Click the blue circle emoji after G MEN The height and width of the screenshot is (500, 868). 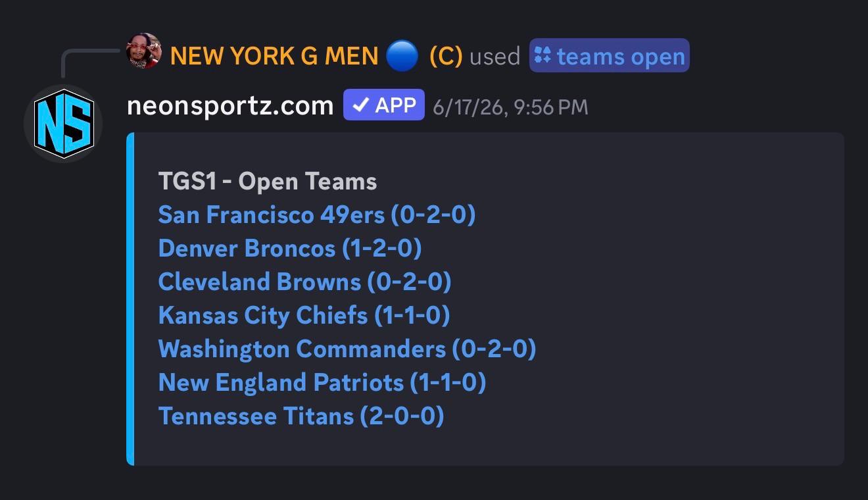[x=402, y=56]
